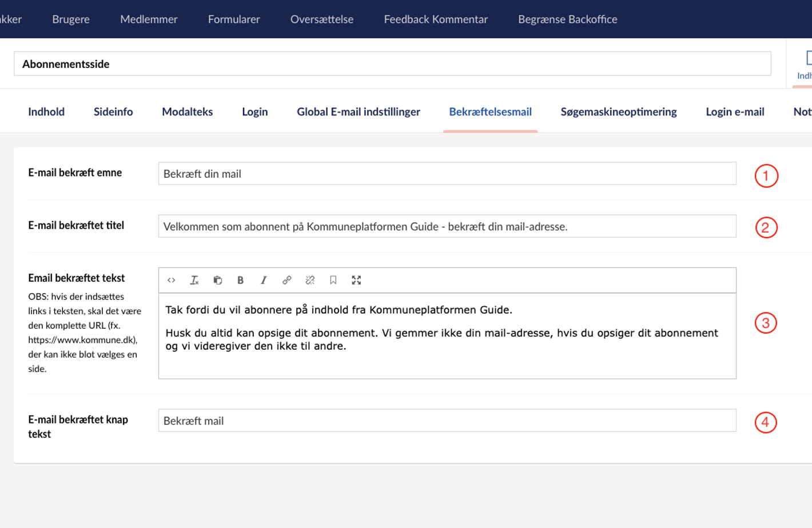Open the Login e-mail tab
This screenshot has height=528, width=812.
pos(735,111)
